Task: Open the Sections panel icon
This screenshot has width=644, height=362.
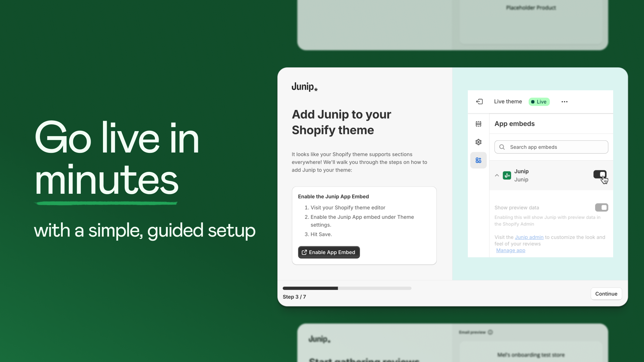Action: click(x=478, y=124)
